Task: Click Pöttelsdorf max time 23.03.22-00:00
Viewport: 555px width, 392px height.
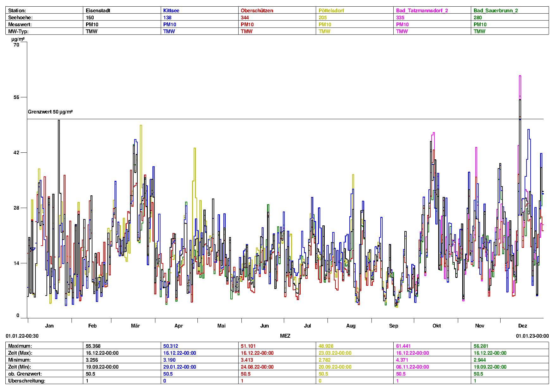Action: (x=335, y=353)
